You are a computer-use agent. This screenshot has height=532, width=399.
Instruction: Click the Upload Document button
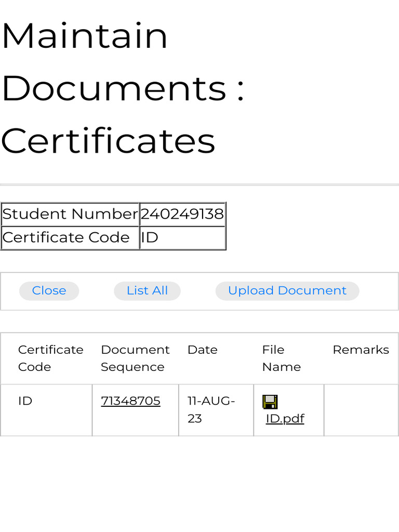tap(287, 291)
